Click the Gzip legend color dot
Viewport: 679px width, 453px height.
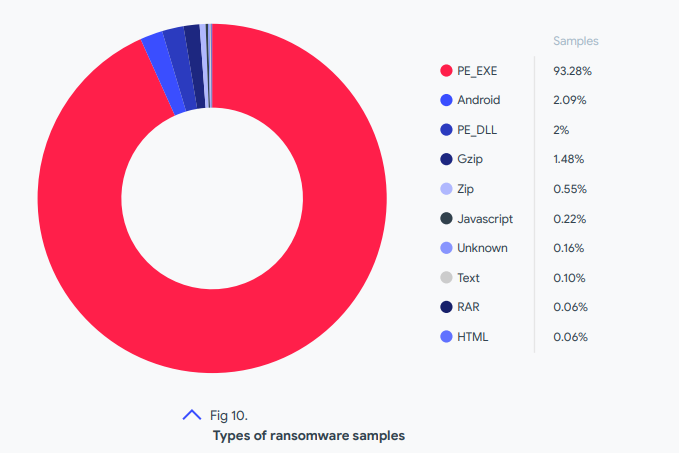pos(446,159)
